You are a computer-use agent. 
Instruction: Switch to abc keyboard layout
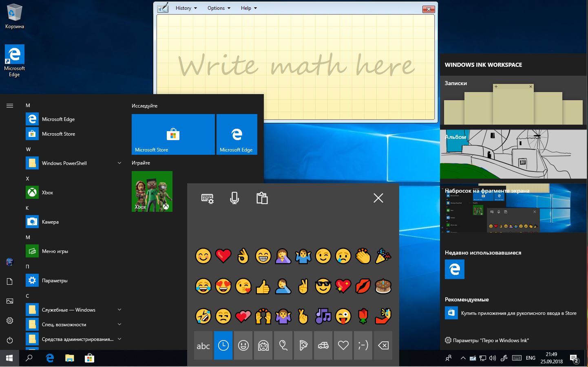click(203, 345)
